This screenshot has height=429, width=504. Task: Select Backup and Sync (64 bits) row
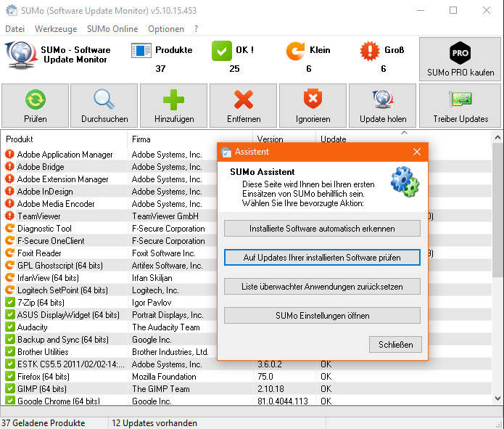(x=110, y=340)
